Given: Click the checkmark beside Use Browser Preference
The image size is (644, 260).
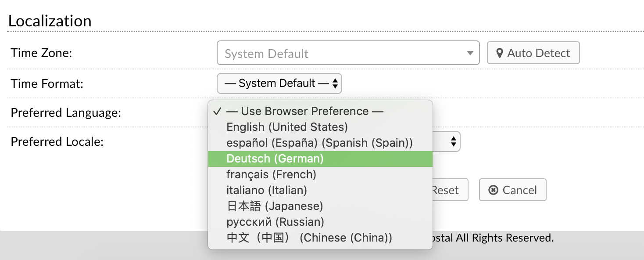Looking at the screenshot, I should point(217,111).
